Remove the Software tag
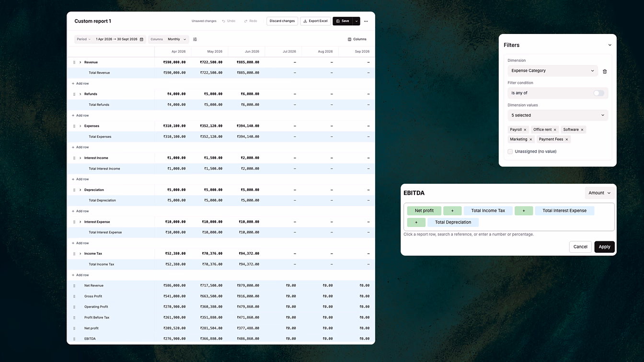The image size is (644, 362). pos(582,130)
